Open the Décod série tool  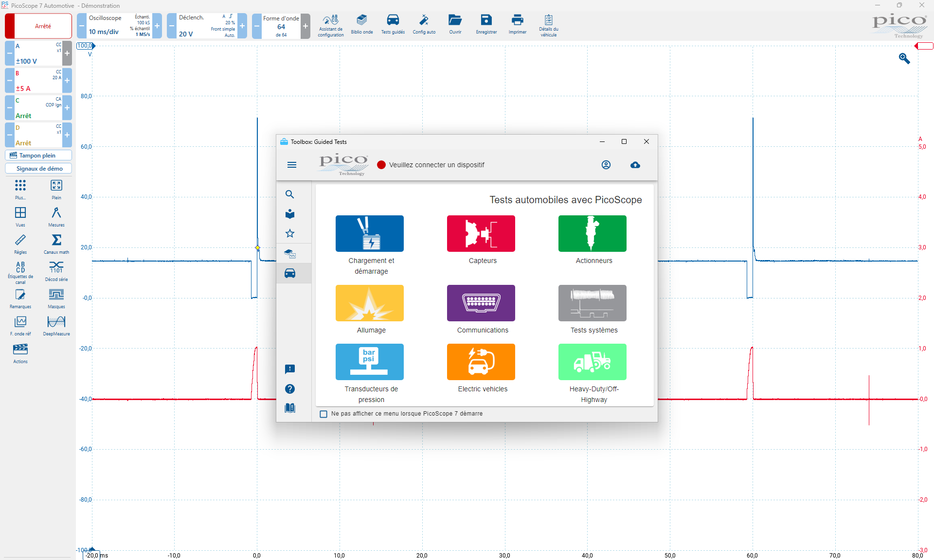(56, 271)
